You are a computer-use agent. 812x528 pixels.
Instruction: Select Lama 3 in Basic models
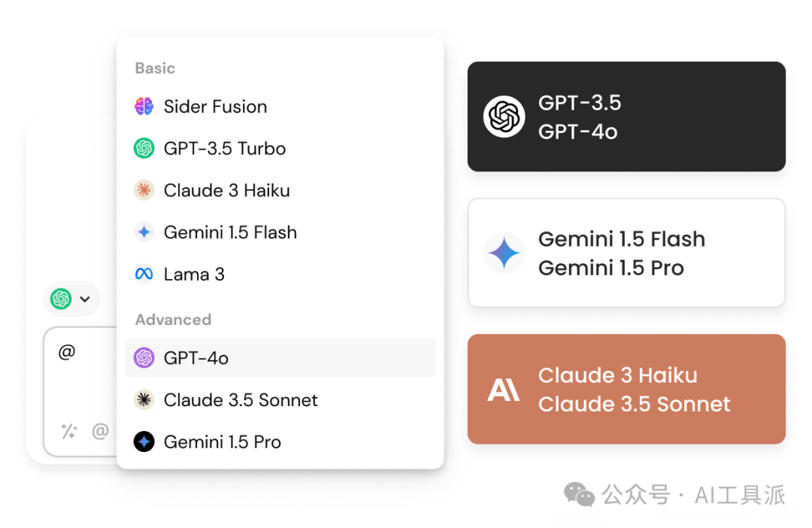tap(194, 275)
